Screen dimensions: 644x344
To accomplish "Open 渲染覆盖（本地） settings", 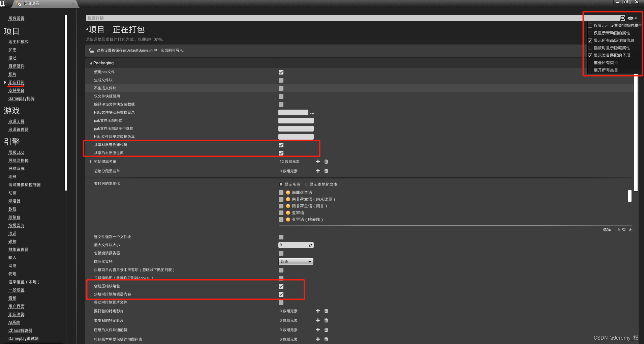I will [24, 282].
